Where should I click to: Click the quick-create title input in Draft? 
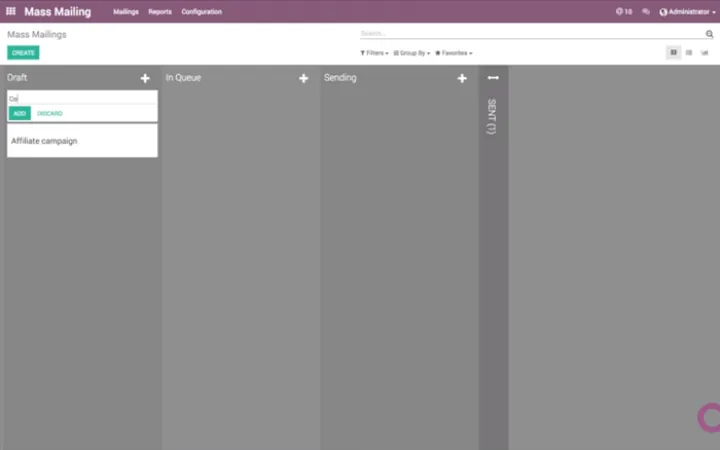point(82,98)
